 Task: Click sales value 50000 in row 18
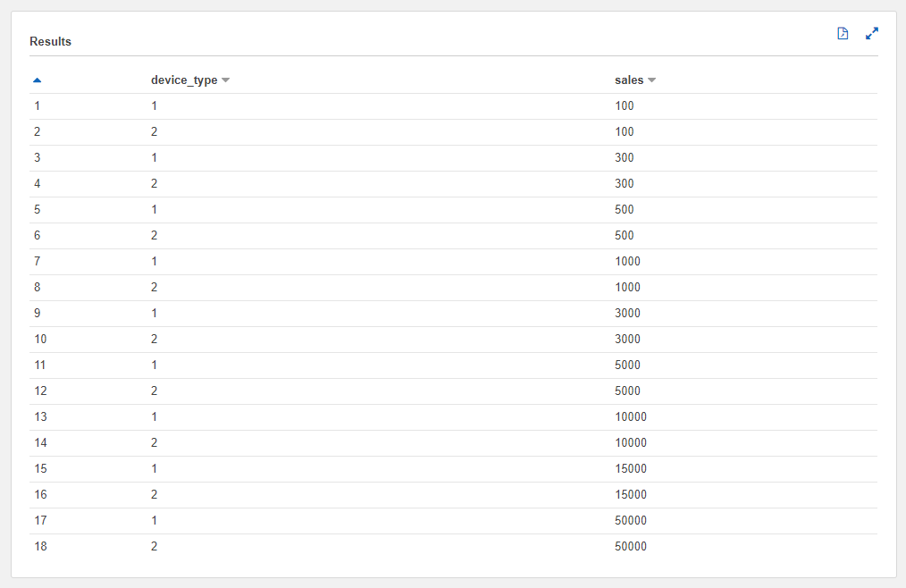[631, 546]
